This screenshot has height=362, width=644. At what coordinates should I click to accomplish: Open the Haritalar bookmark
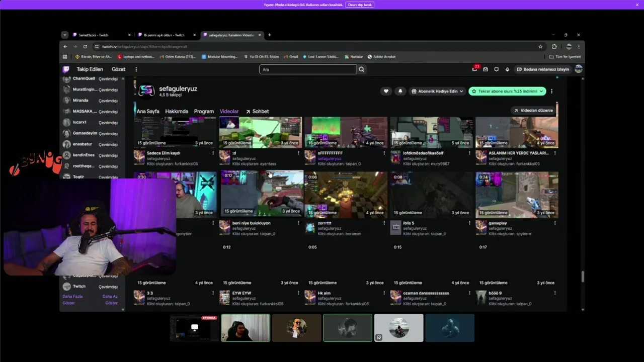click(x=353, y=57)
